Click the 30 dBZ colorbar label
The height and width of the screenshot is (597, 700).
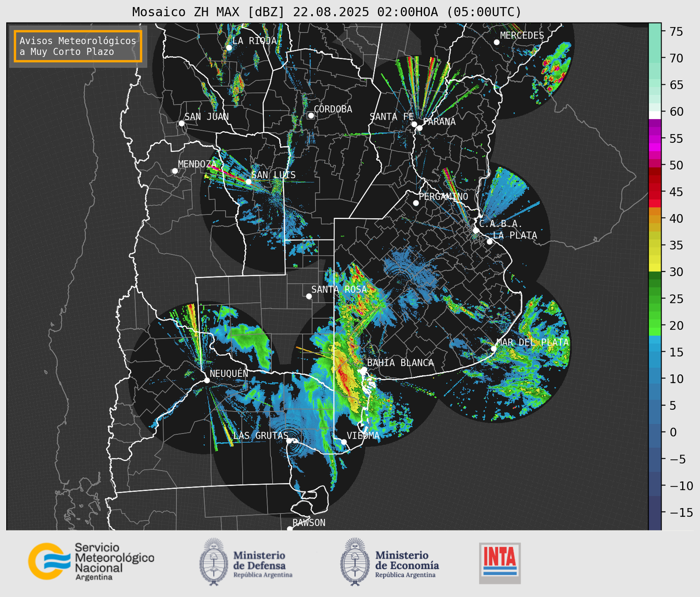click(676, 272)
